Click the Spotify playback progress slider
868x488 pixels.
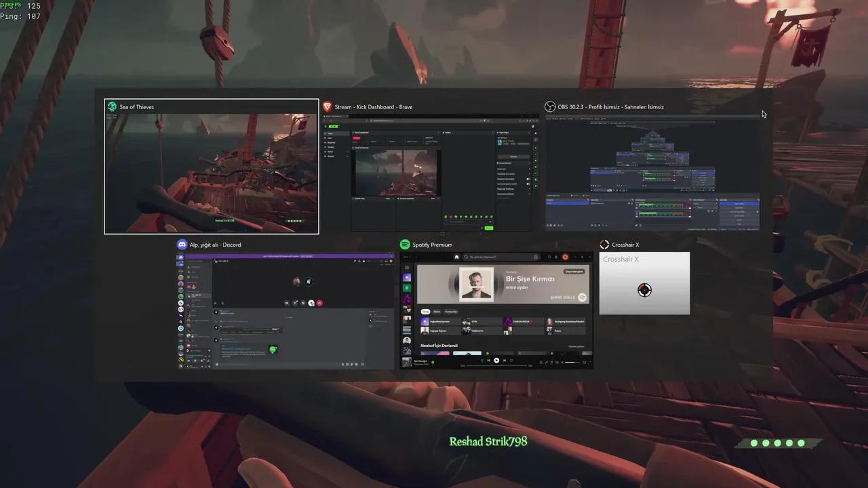[496, 365]
